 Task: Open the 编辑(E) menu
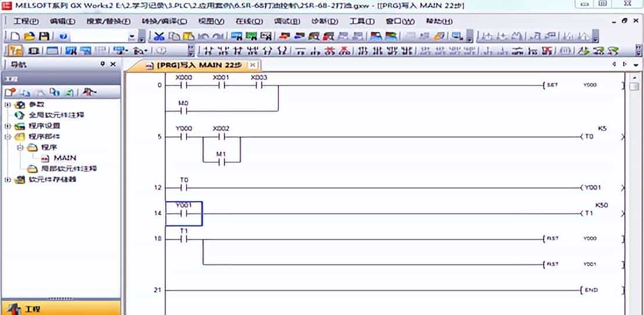pos(62,22)
